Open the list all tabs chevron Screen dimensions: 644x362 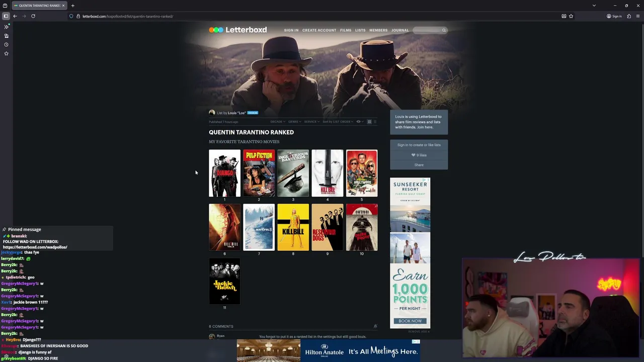(x=594, y=6)
